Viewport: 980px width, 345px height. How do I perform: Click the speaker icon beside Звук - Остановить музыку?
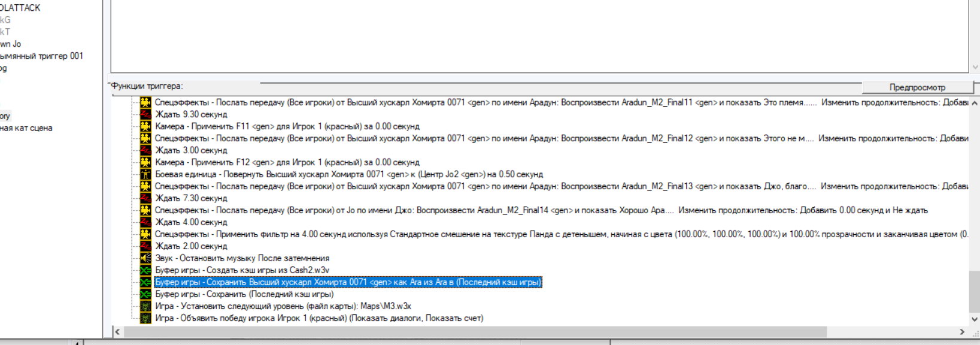(x=145, y=258)
